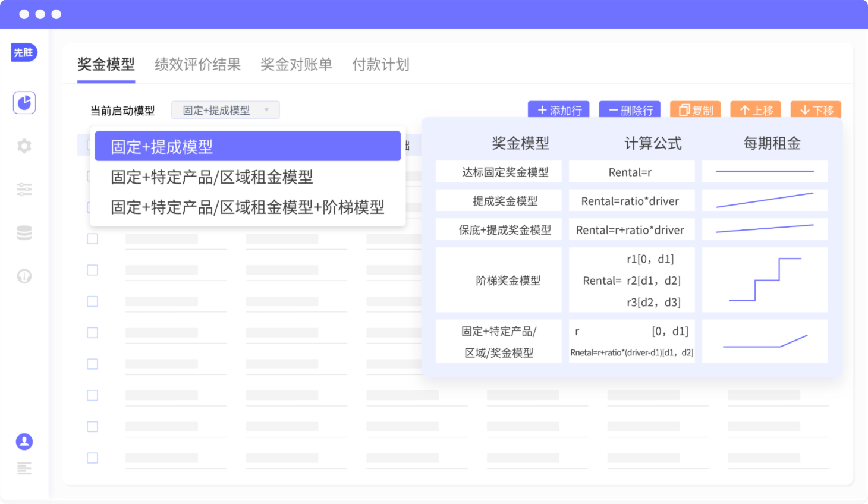Expand the 当前启动模型 dropdown box
868x504 pixels.
225,111
